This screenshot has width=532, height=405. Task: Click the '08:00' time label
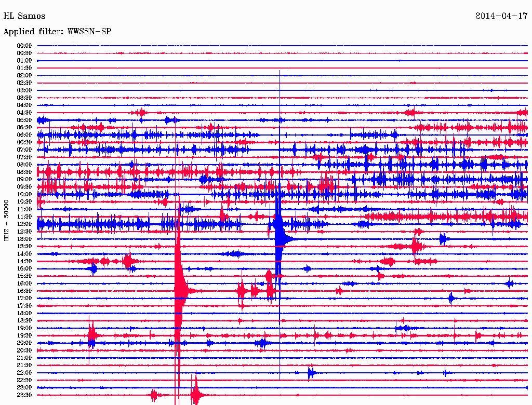click(x=24, y=165)
